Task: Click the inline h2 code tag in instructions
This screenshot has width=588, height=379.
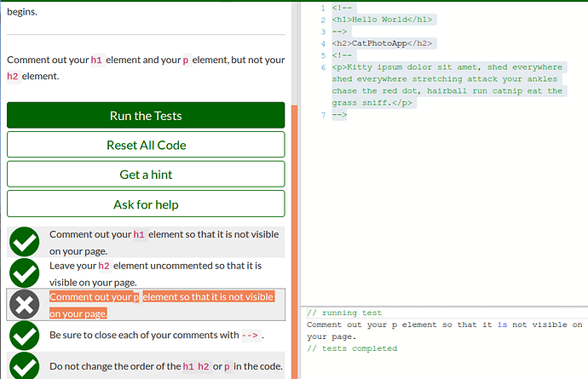Action: 13,76
